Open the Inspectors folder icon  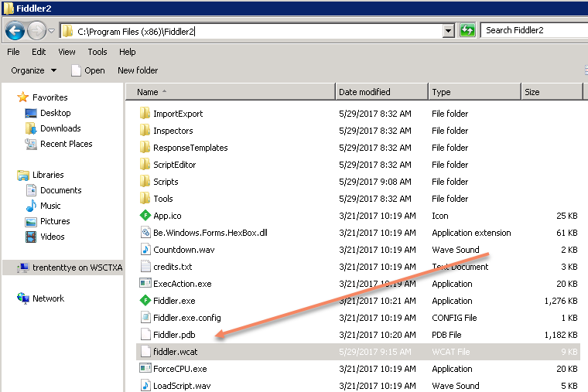(x=145, y=131)
